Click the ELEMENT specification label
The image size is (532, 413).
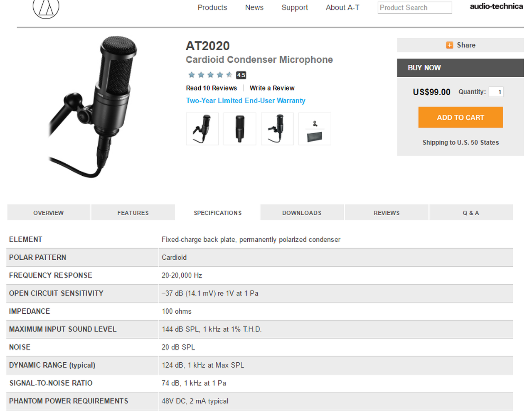26,239
